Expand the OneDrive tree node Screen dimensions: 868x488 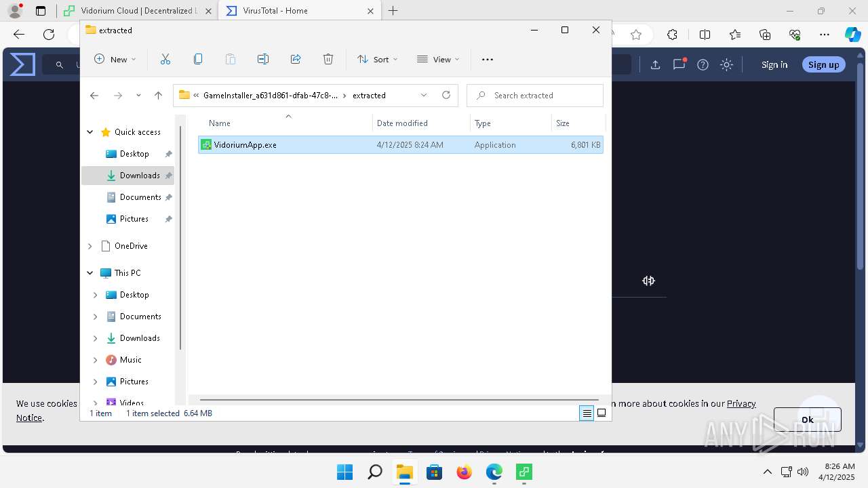click(90, 246)
